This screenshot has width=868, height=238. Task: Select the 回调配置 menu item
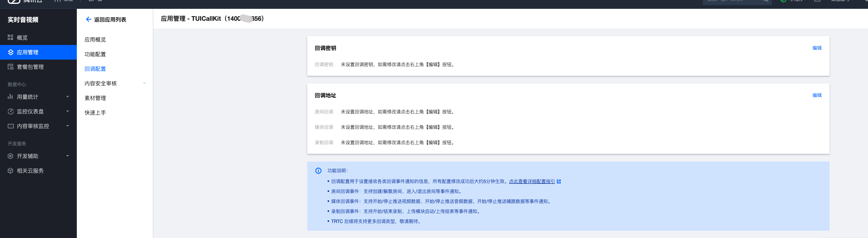95,69
